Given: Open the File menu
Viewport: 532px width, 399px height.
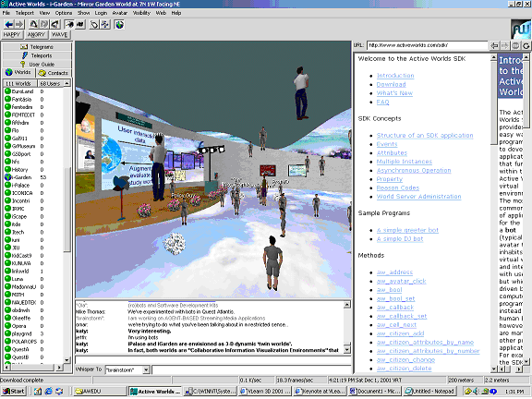Looking at the screenshot, I should [x=6, y=13].
